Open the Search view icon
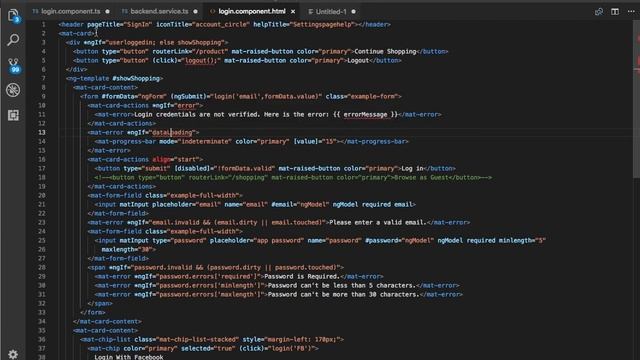640x360 pixels. tap(13, 40)
